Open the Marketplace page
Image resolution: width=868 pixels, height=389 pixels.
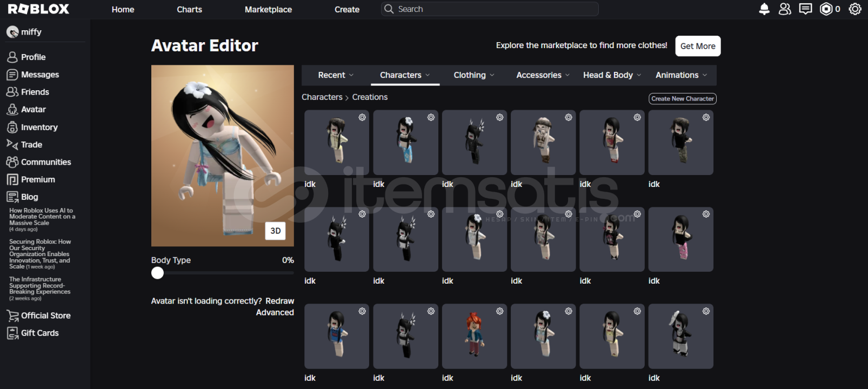[x=268, y=9]
